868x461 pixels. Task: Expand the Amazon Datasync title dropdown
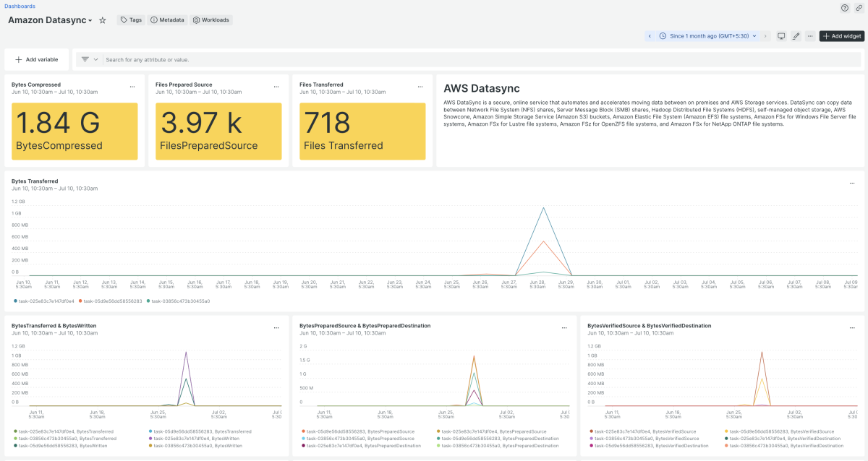click(90, 21)
